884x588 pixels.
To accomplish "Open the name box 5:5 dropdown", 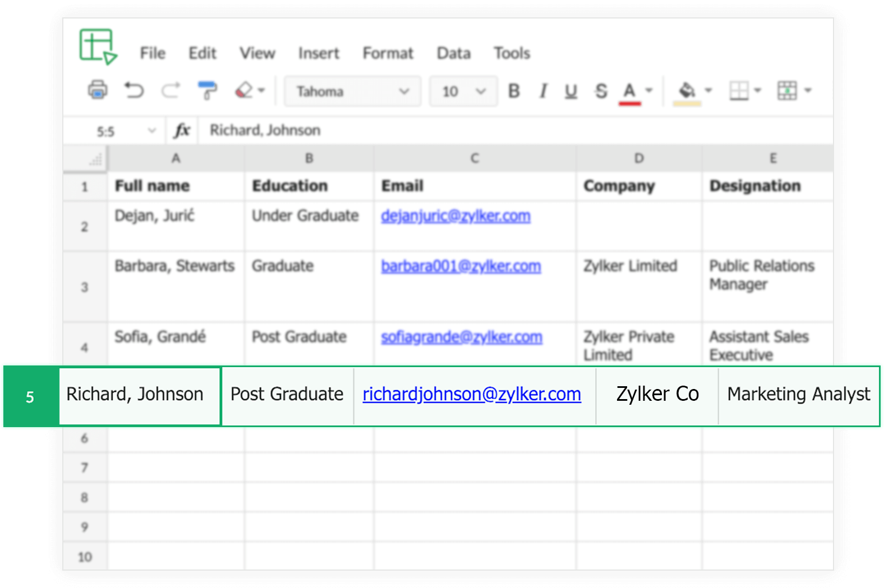I will point(151,131).
